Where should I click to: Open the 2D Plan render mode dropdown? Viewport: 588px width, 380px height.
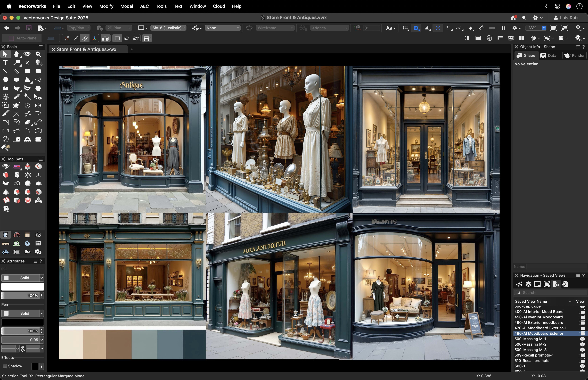click(119, 28)
